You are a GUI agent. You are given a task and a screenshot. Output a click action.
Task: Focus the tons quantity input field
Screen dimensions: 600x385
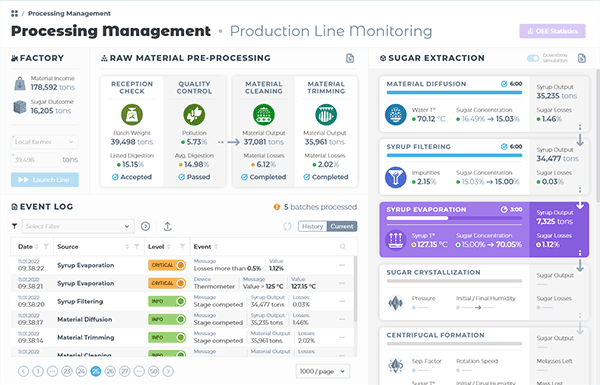pos(36,160)
